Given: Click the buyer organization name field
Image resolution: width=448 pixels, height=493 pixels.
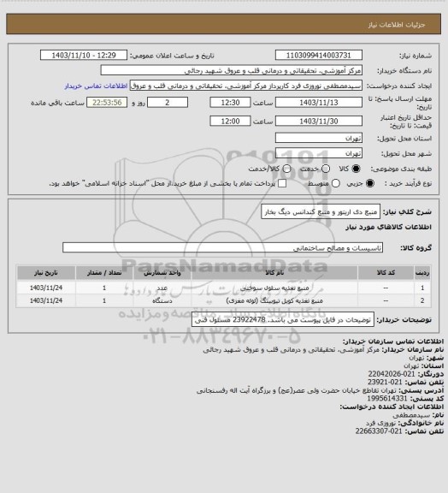Looking at the screenshot, I should pyautogui.click(x=231, y=70).
